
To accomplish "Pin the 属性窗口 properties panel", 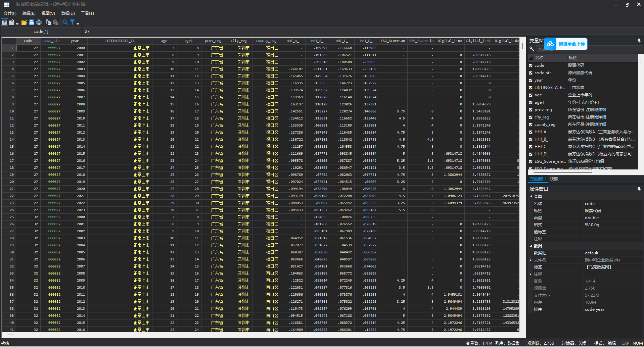I will 639,189.
